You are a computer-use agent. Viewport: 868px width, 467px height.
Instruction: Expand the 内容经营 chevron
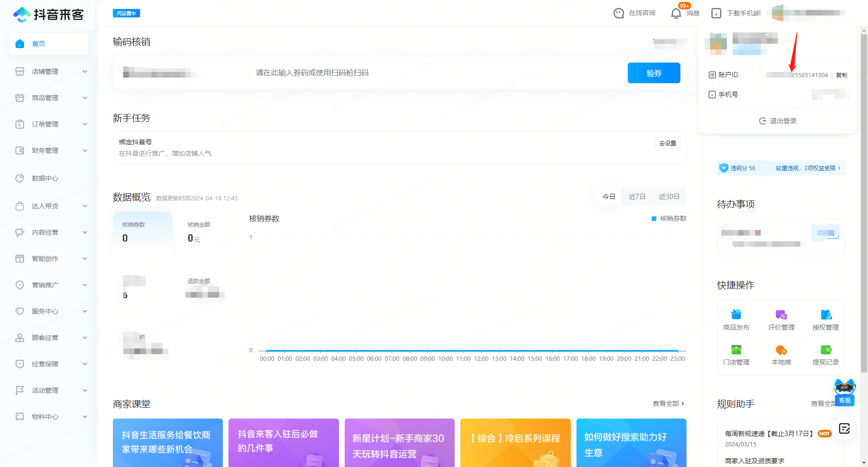[85, 232]
